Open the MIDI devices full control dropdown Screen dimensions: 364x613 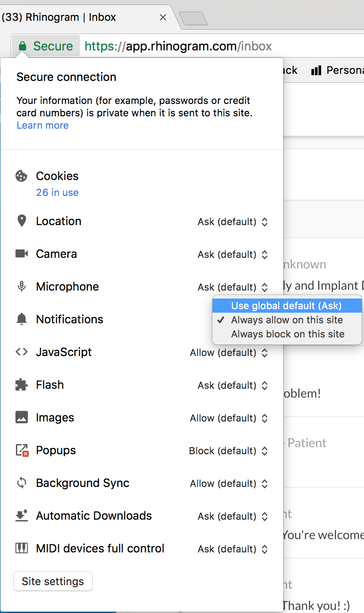coord(233,549)
